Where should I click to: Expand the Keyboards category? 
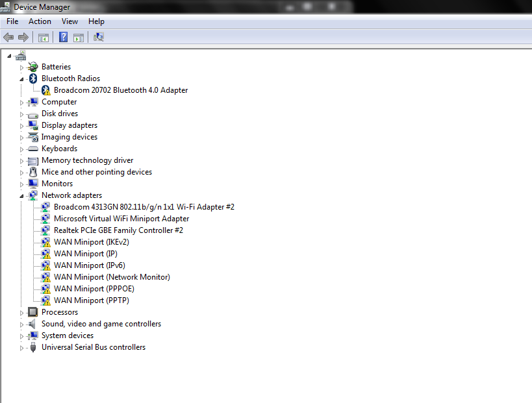pyautogui.click(x=21, y=149)
